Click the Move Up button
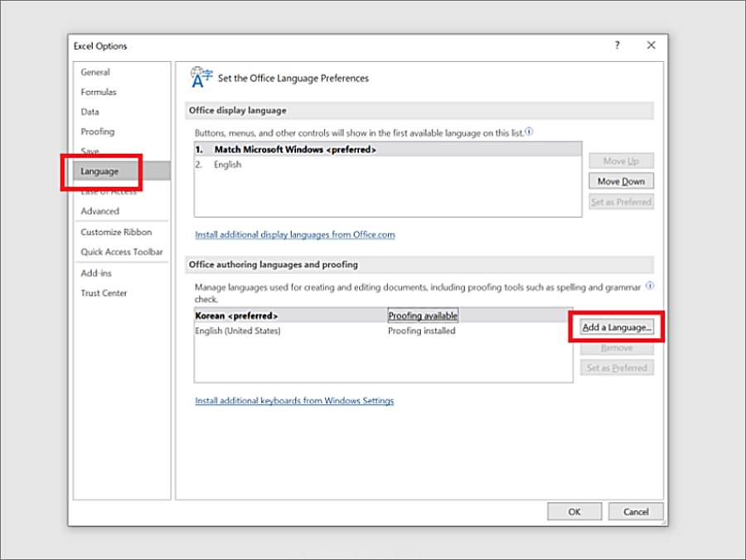The height and width of the screenshot is (560, 746). pos(621,162)
